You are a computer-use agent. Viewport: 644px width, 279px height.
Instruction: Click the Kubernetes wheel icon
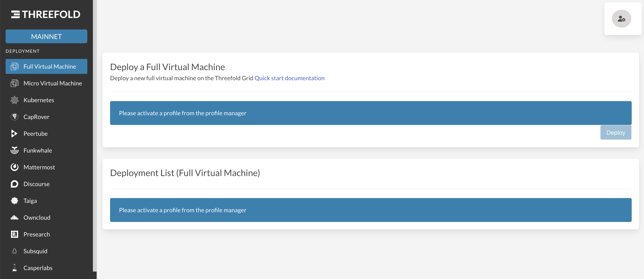15,100
